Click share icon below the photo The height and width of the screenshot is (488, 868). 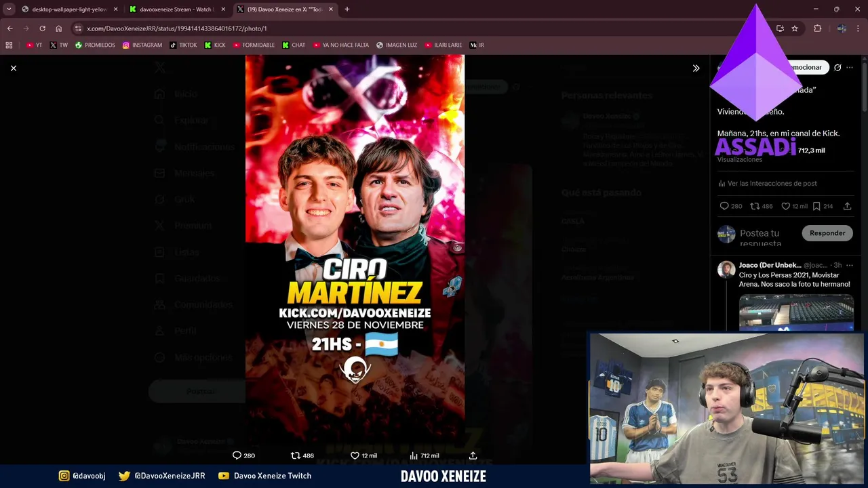coord(473,455)
